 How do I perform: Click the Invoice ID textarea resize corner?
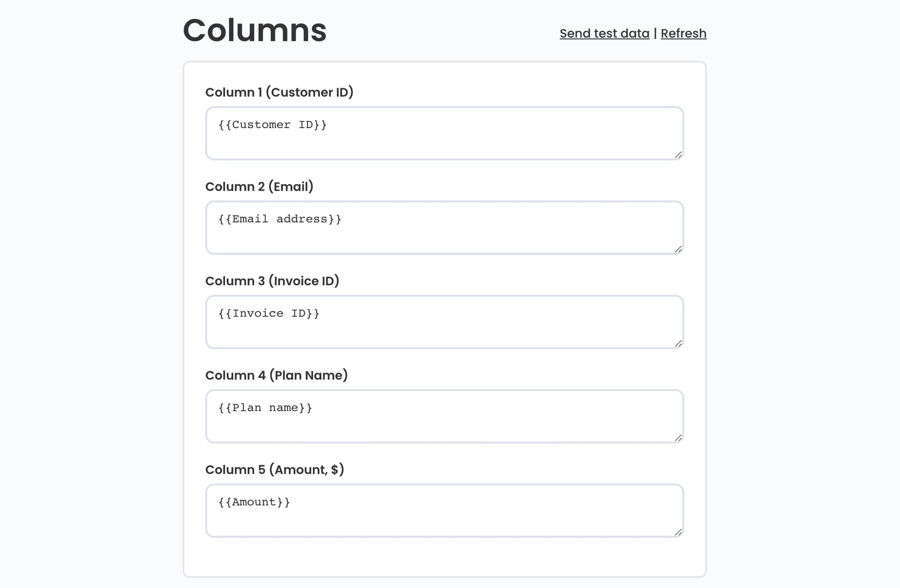pos(678,344)
